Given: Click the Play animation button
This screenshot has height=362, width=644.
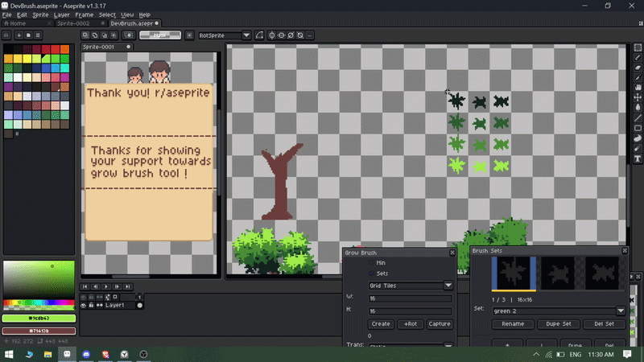Looking at the screenshot, I should (106, 286).
